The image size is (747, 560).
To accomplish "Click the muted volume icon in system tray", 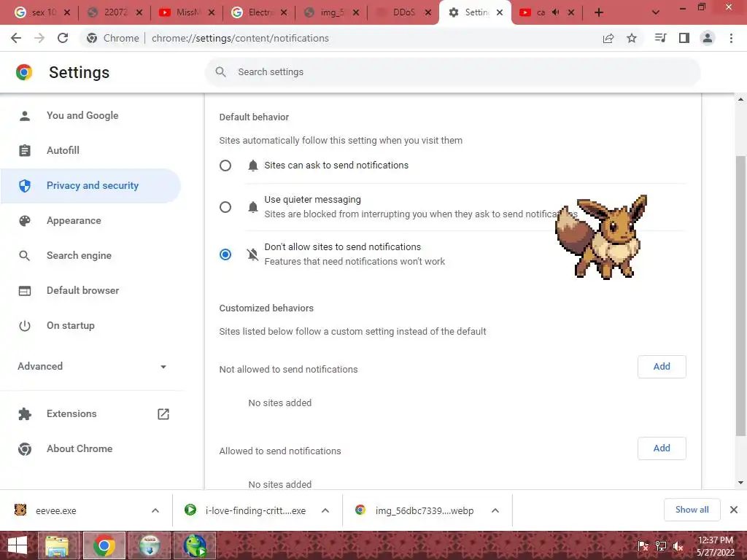I will (x=678, y=546).
